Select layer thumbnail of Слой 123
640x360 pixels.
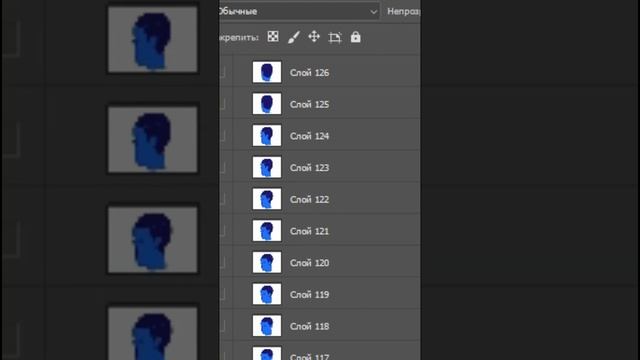coord(267,167)
